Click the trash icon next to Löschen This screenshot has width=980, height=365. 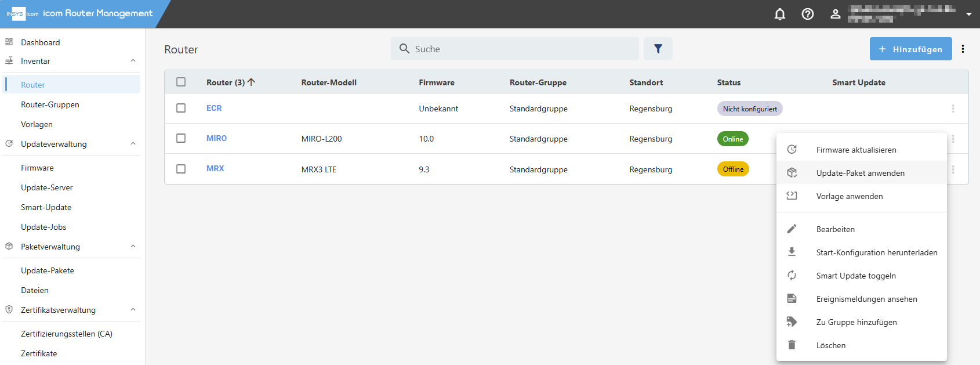(x=792, y=345)
